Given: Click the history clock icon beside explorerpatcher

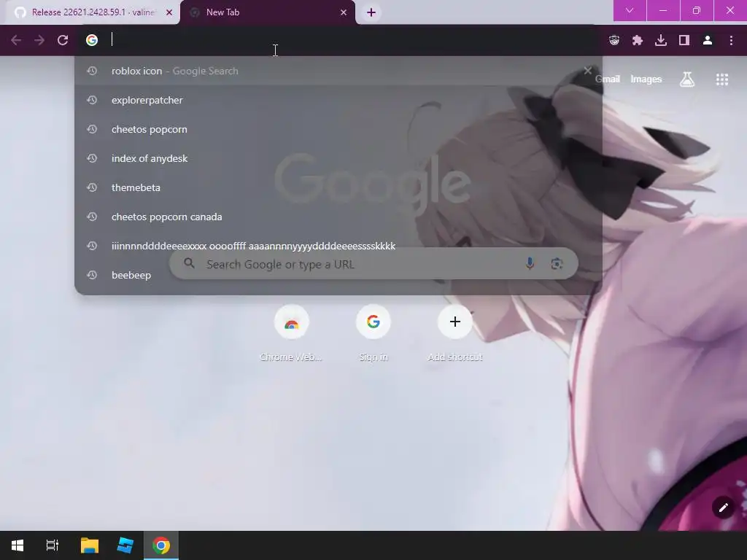Looking at the screenshot, I should pyautogui.click(x=92, y=100).
